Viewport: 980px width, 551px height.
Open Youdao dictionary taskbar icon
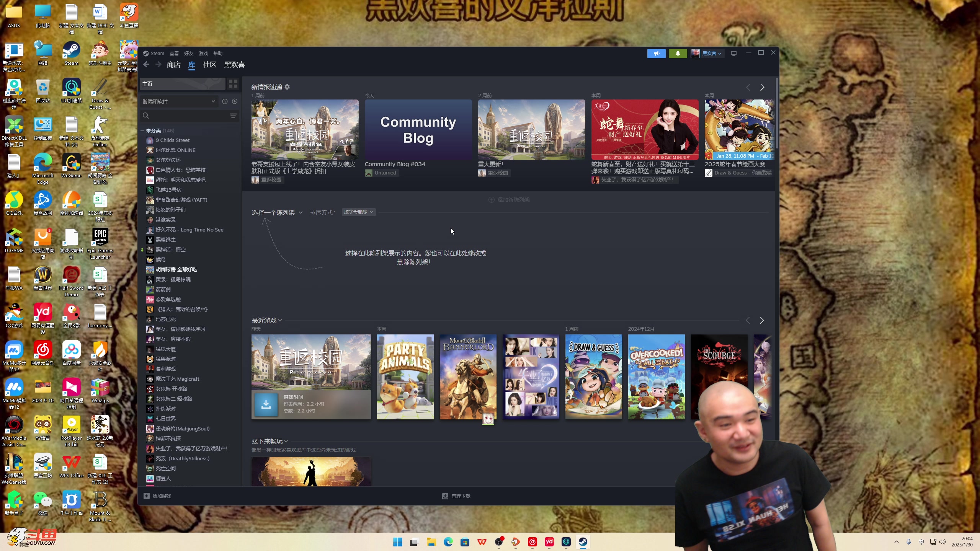(549, 542)
